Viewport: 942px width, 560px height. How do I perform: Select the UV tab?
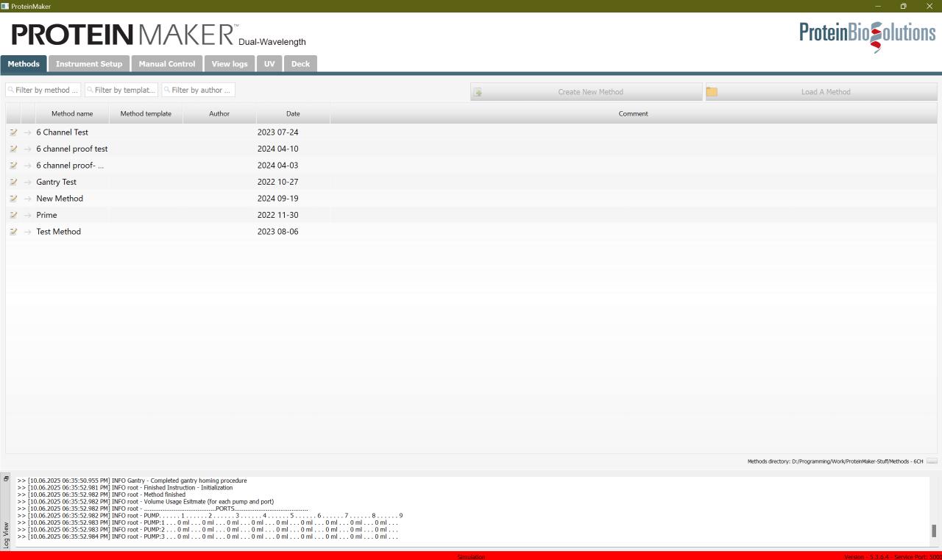click(x=269, y=64)
